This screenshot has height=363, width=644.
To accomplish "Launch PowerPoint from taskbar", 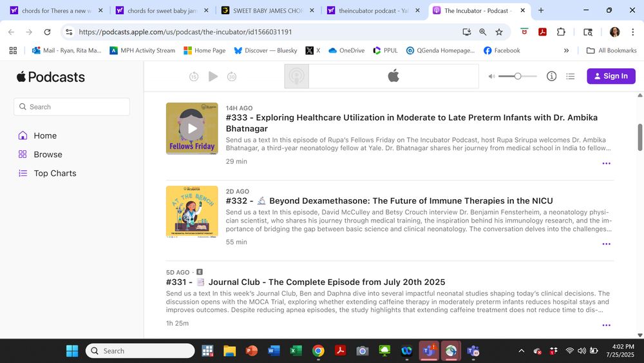I will click(251, 351).
